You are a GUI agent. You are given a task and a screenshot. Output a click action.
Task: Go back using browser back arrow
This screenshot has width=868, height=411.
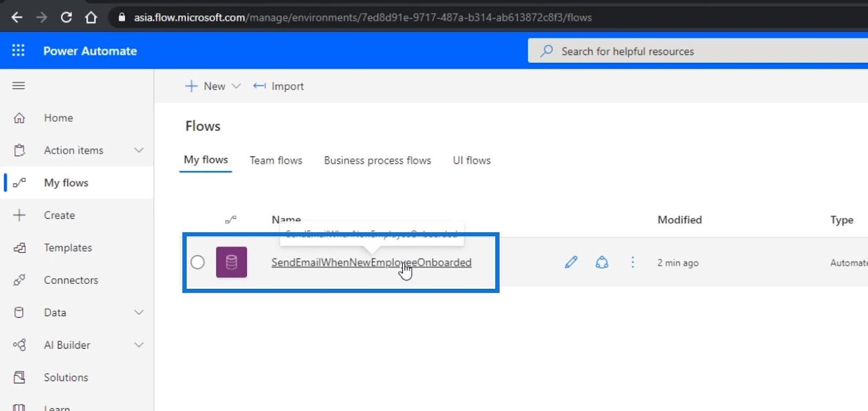[x=17, y=17]
